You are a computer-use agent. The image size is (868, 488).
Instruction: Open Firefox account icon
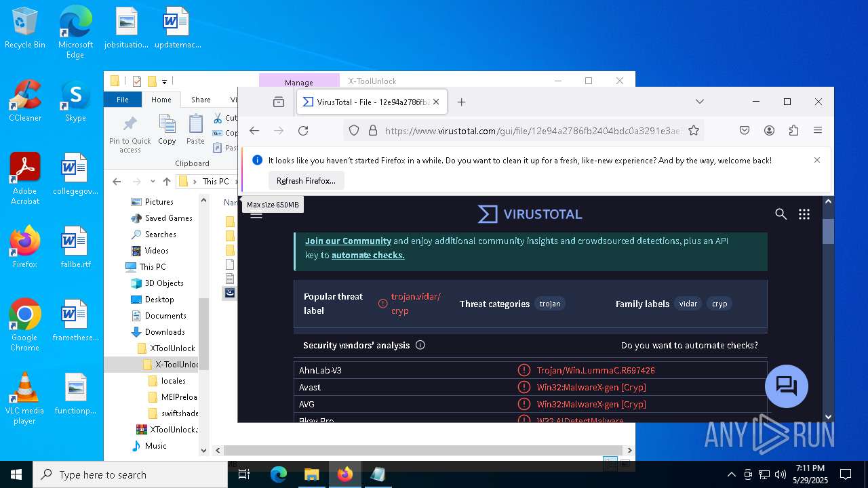[769, 131]
